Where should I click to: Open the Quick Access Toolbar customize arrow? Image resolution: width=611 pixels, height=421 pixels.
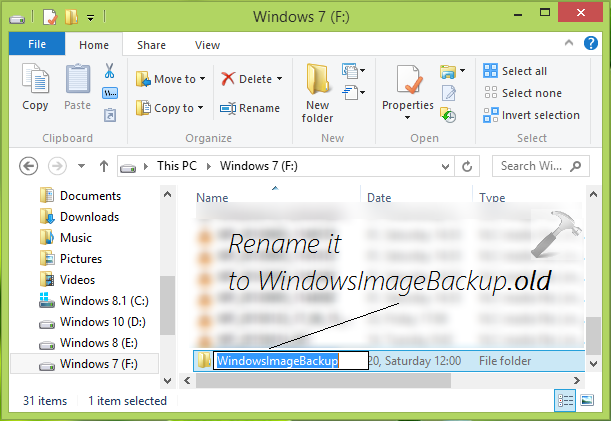pyautogui.click(x=90, y=18)
